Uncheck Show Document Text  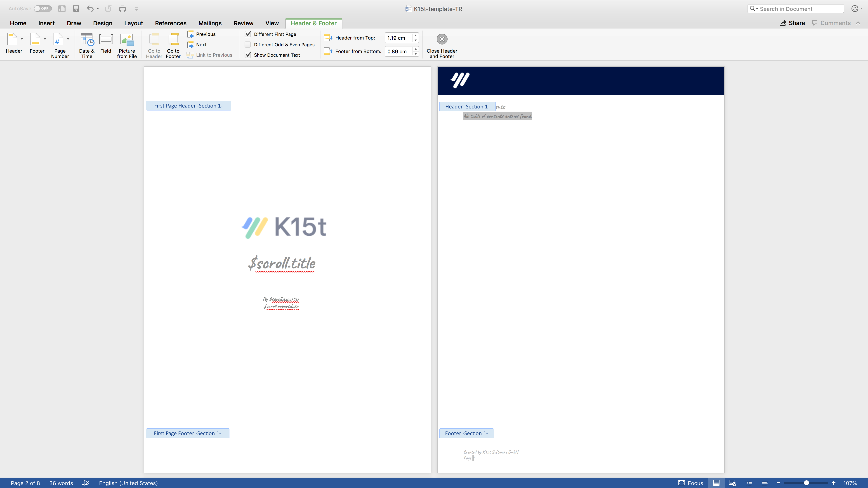click(x=248, y=55)
